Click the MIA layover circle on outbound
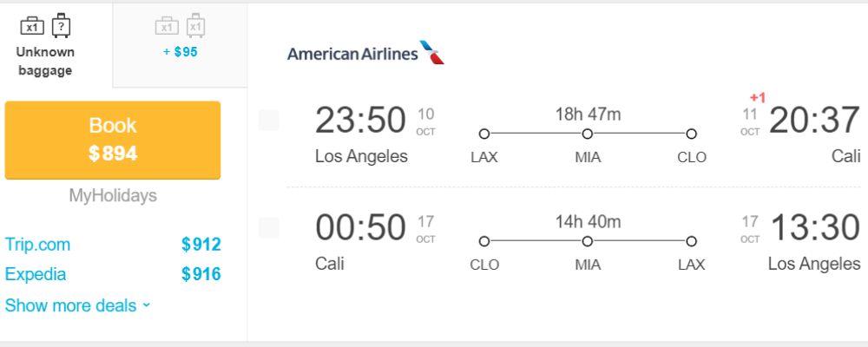This screenshot has width=868, height=347. click(588, 134)
